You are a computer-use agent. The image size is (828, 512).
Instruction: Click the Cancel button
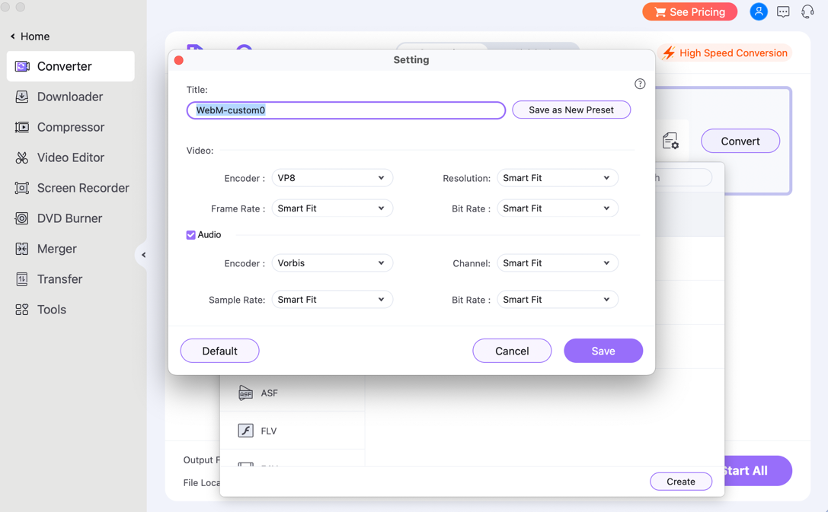[x=512, y=351]
